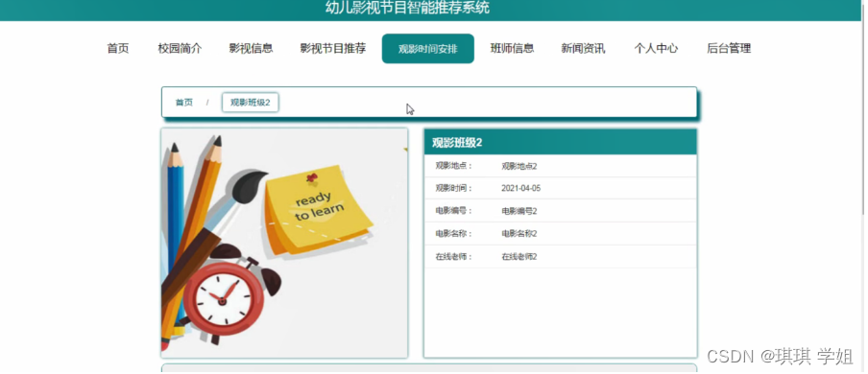This screenshot has width=868, height=374.
Task: Enter 后台管理 from navigation bar
Action: point(729,49)
